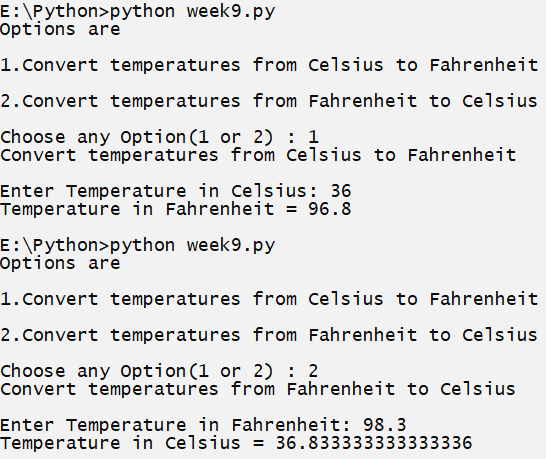Click the 'Choose any Option(1 or 2) : 1' line

pos(159,137)
